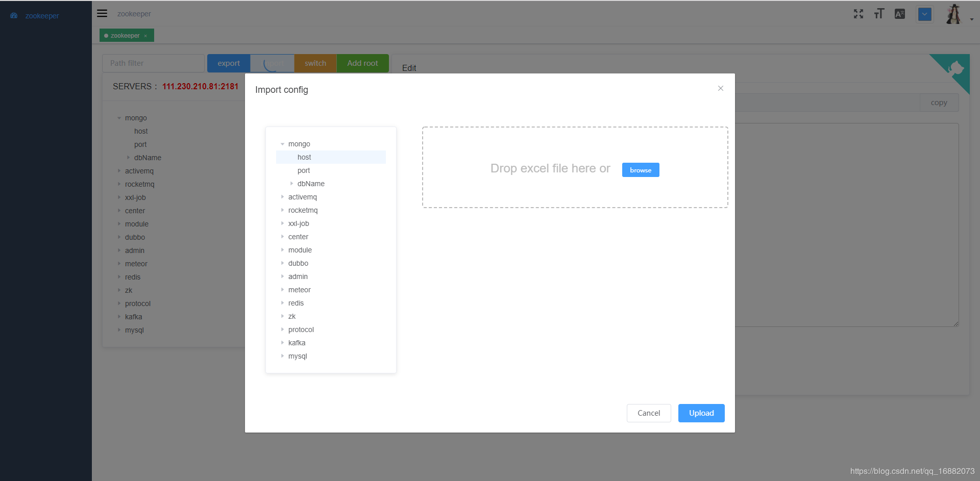980x481 pixels.
Task: Cancel the Import config dialog
Action: point(648,413)
